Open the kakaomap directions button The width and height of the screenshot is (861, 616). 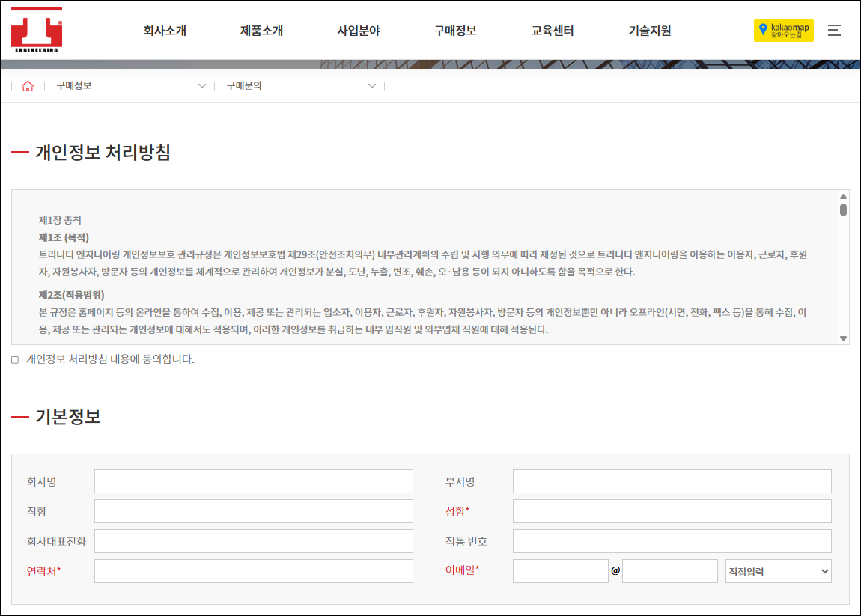point(784,31)
